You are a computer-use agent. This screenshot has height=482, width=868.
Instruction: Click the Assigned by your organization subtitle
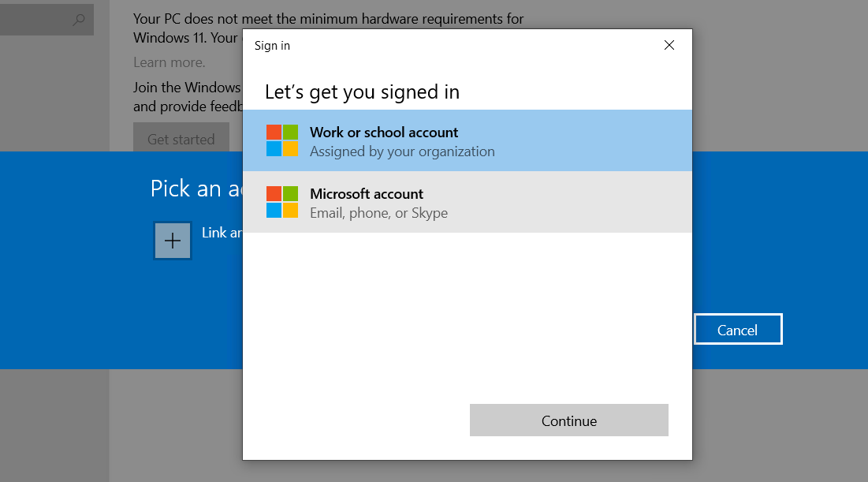[402, 151]
